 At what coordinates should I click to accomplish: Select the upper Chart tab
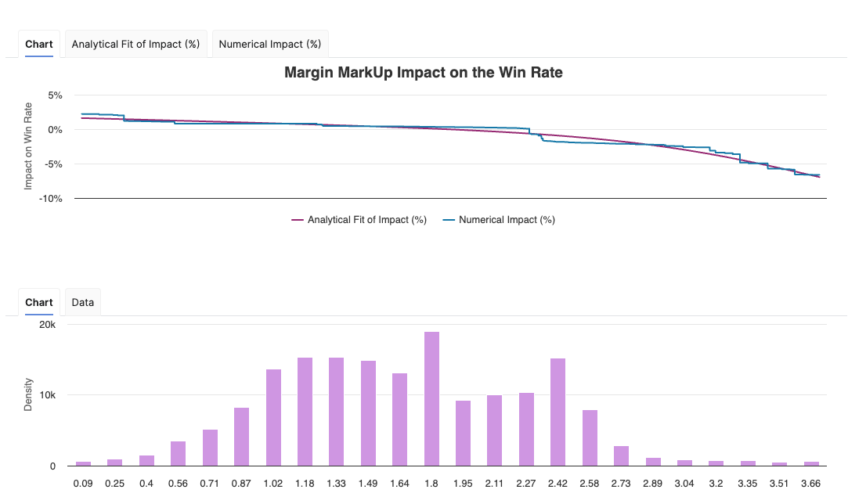39,45
